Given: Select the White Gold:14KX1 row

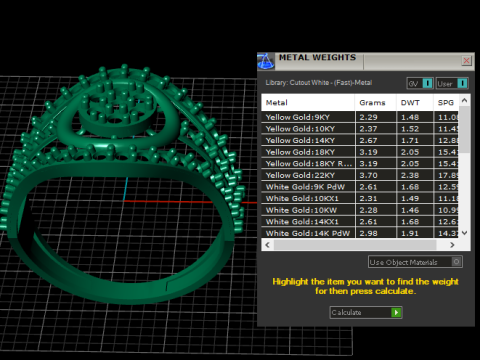Looking at the screenshot, I should click(x=360, y=222).
